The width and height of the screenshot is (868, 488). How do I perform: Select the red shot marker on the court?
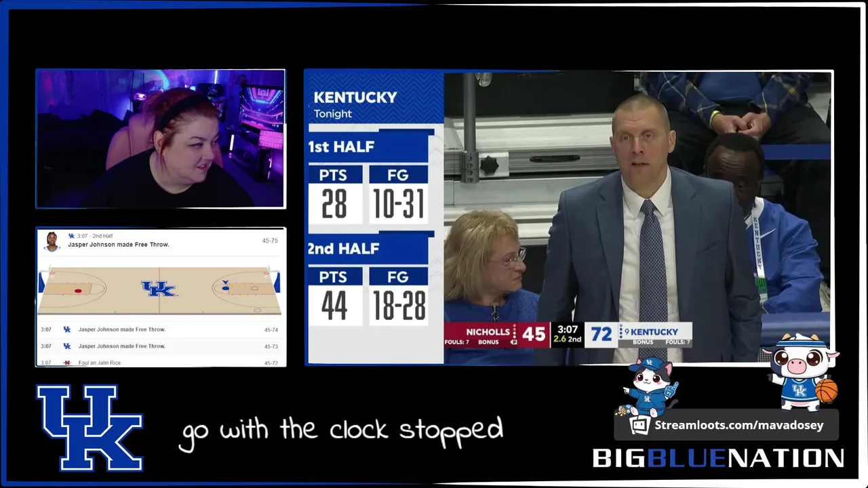[78, 291]
